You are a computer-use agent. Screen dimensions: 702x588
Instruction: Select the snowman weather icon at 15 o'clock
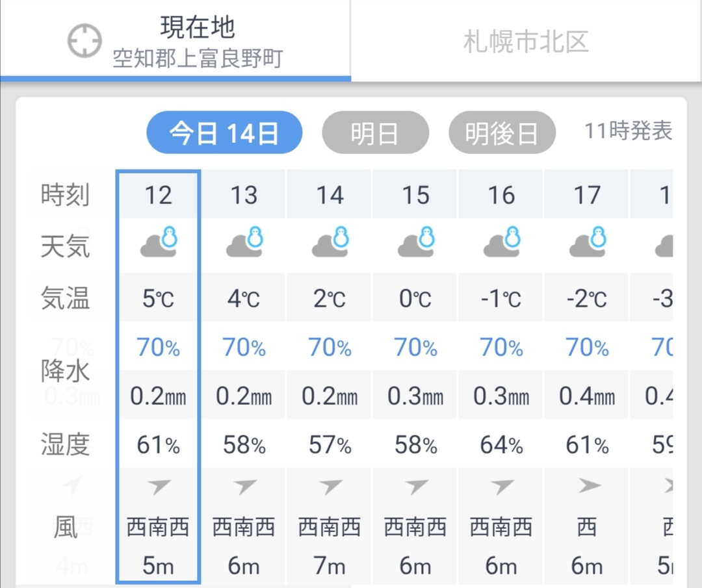416,242
